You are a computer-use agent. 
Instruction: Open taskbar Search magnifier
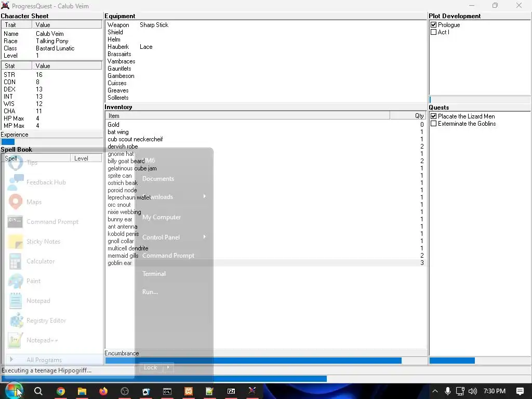point(38,391)
